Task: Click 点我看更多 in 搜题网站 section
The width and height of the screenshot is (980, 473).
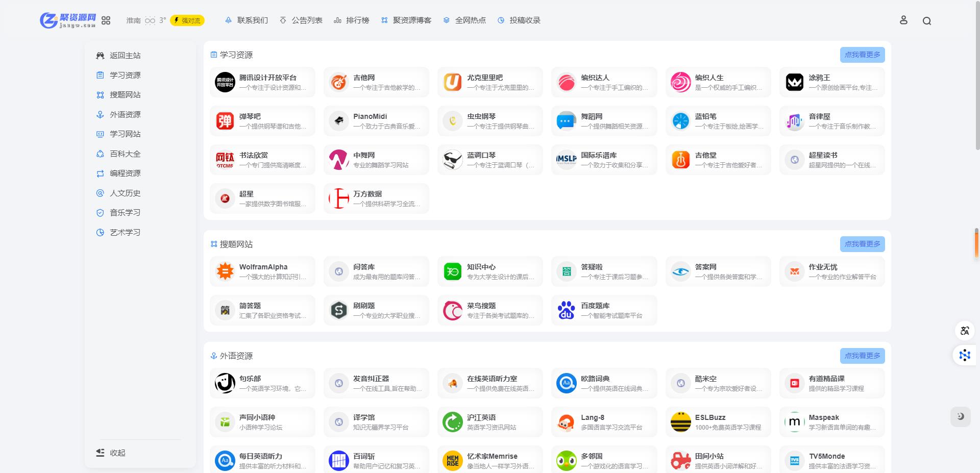Action: point(863,244)
